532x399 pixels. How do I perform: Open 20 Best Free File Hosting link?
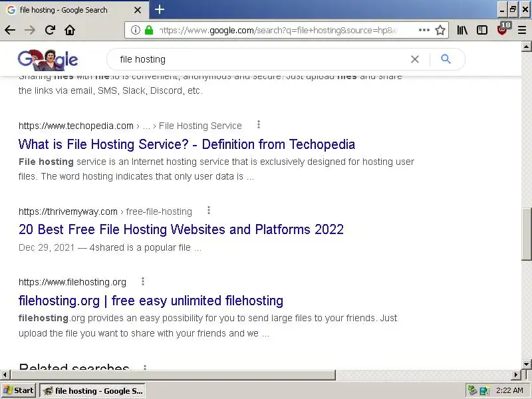tap(181, 229)
